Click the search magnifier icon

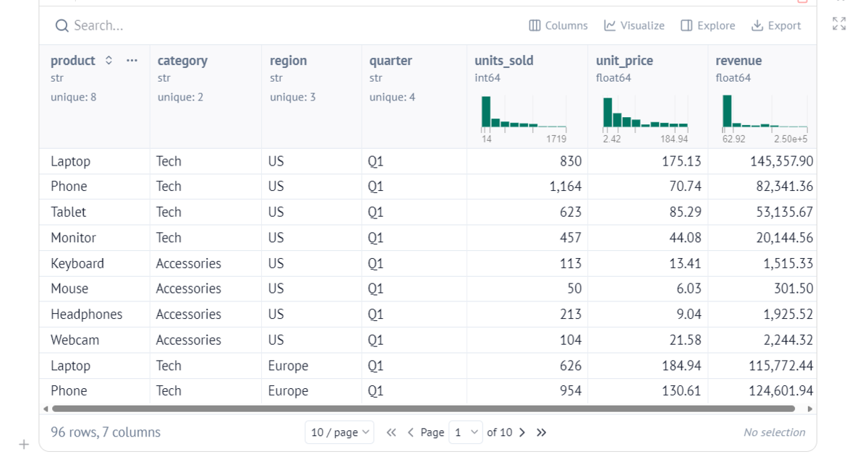pyautogui.click(x=62, y=26)
